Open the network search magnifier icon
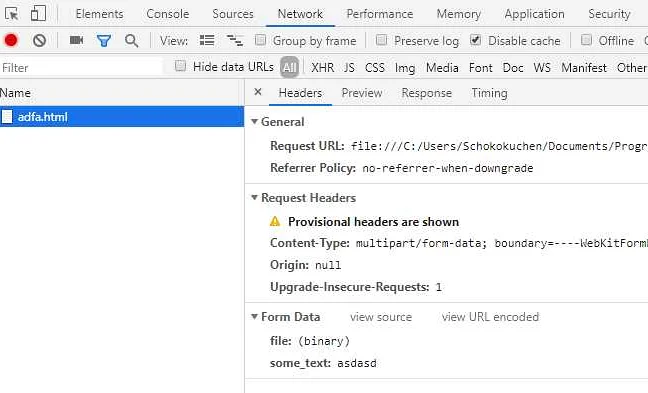 [131, 40]
